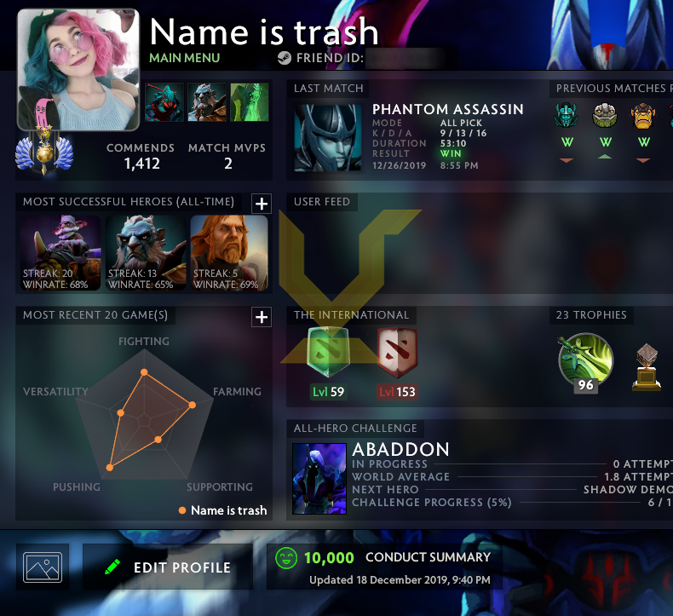Expand Most Successful Heroes with plus button
673x616 pixels.
point(262,204)
